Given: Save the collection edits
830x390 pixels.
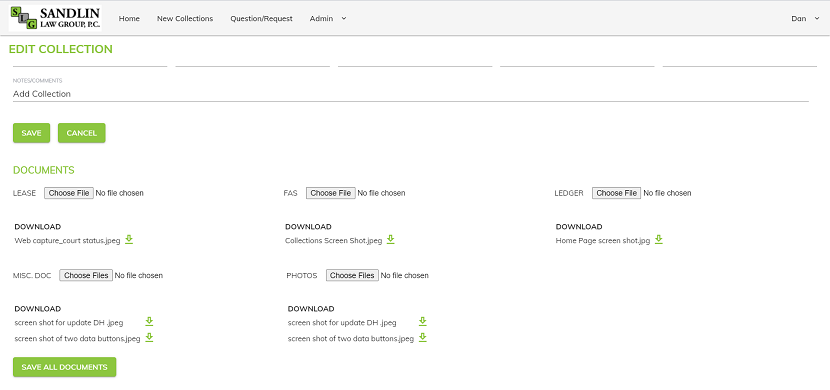Looking at the screenshot, I should click(31, 133).
